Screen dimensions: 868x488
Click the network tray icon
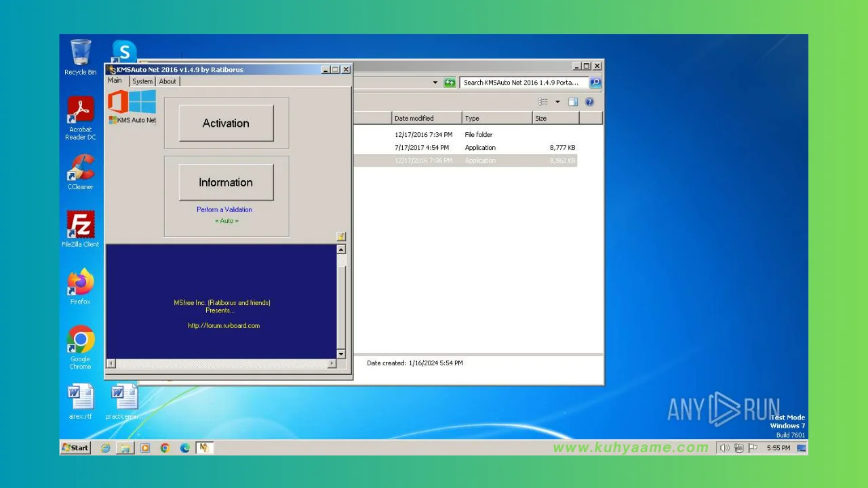[x=738, y=448]
